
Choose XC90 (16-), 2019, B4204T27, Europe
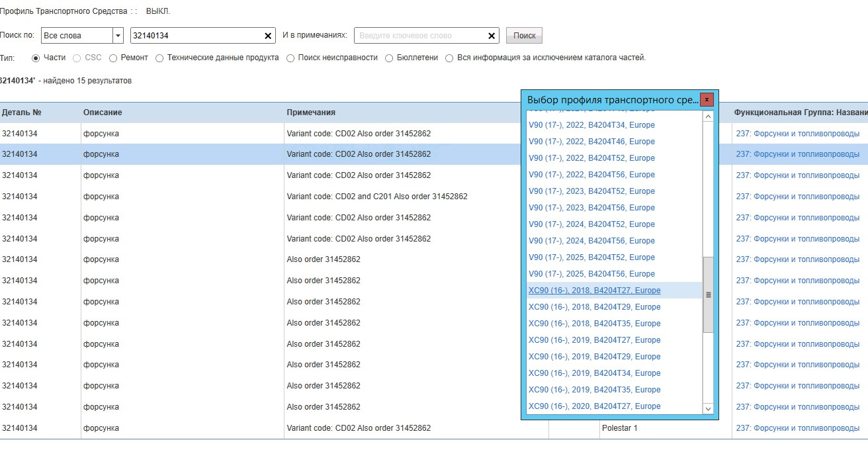[594, 340]
